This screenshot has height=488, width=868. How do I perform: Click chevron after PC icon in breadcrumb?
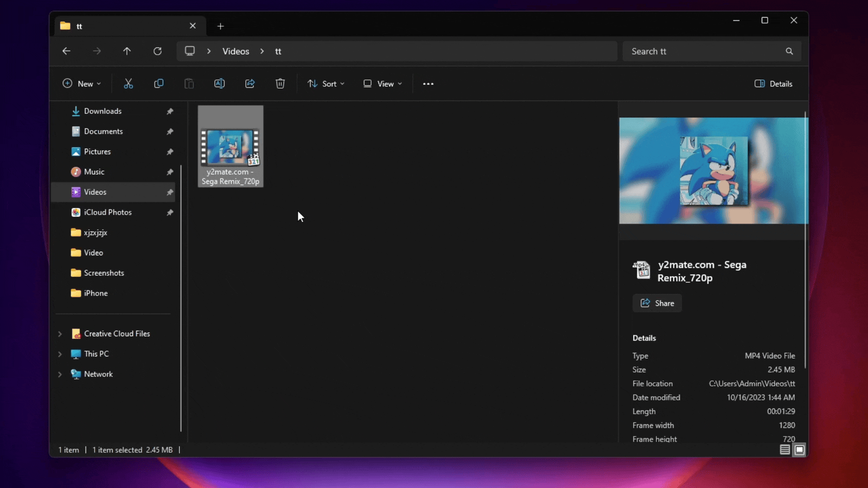(209, 51)
